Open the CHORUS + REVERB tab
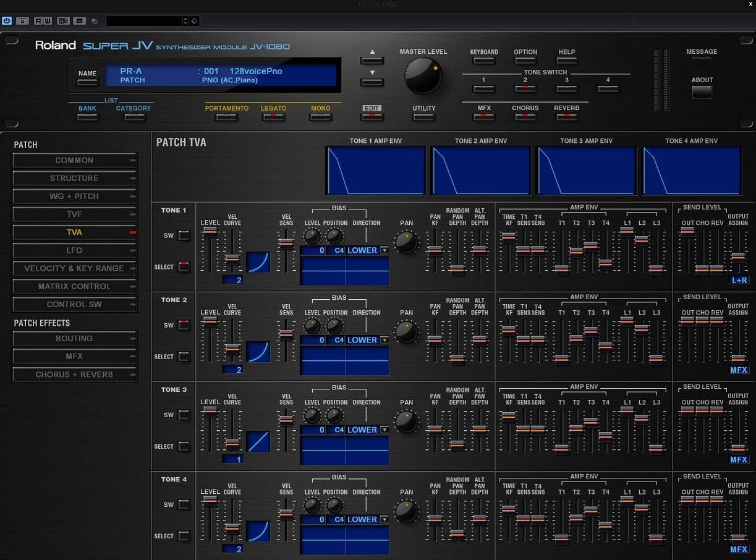The height and width of the screenshot is (560, 756). [75, 375]
